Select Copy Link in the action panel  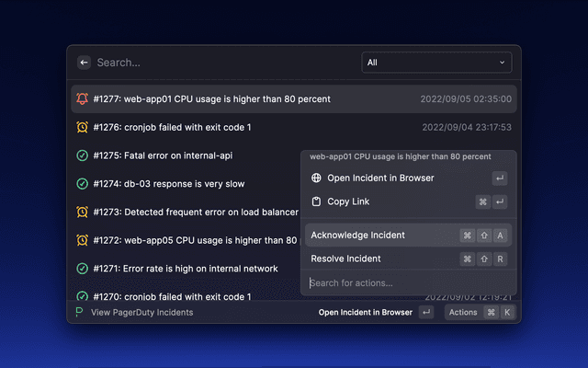(349, 201)
